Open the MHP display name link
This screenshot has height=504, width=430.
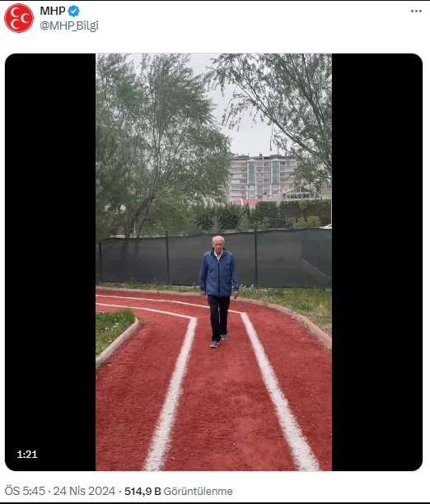click(53, 11)
